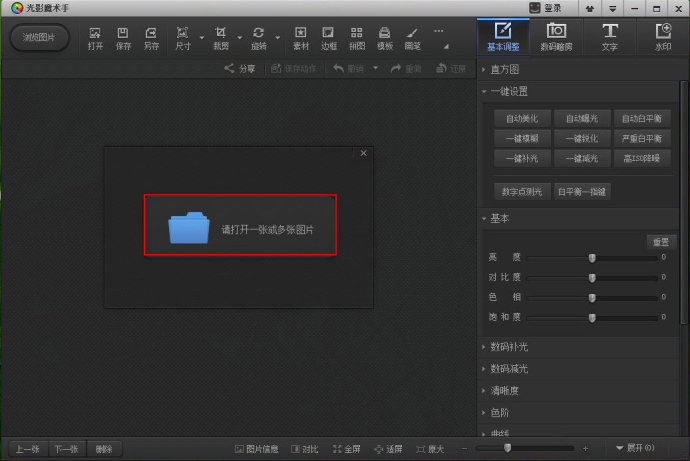The width and height of the screenshot is (690, 461).
Task: Expand the 数码补光 section
Action: 509,346
